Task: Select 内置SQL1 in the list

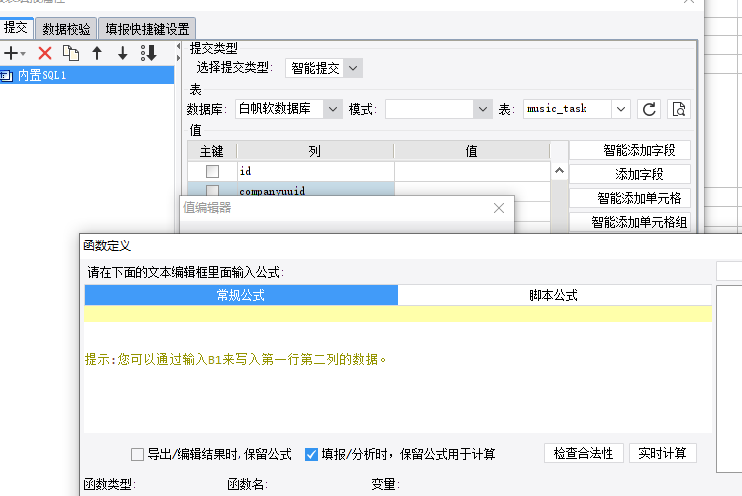Action: click(x=87, y=75)
